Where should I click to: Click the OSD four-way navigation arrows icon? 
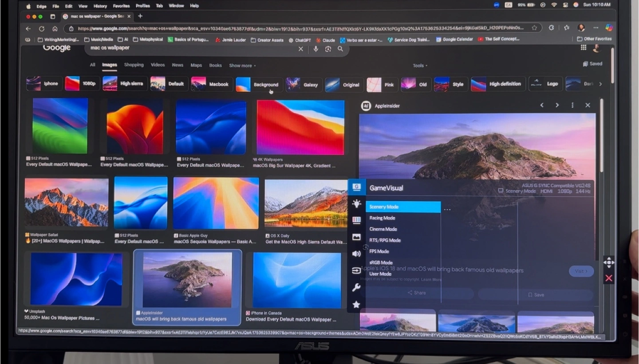(608, 262)
